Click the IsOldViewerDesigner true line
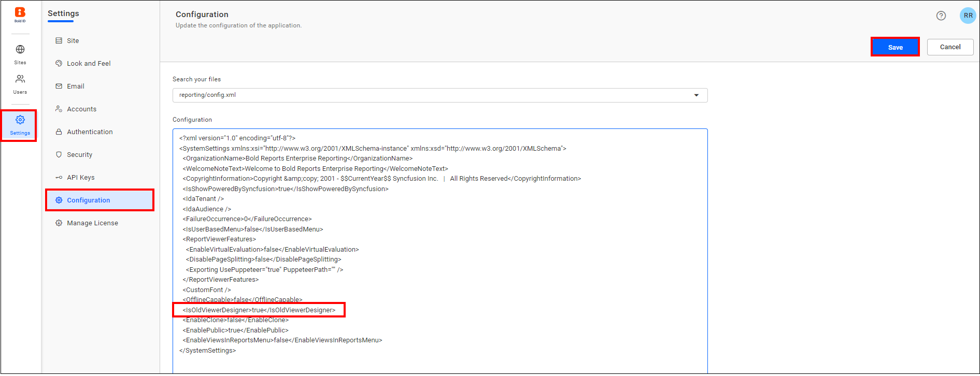The width and height of the screenshot is (980, 376). [259, 310]
